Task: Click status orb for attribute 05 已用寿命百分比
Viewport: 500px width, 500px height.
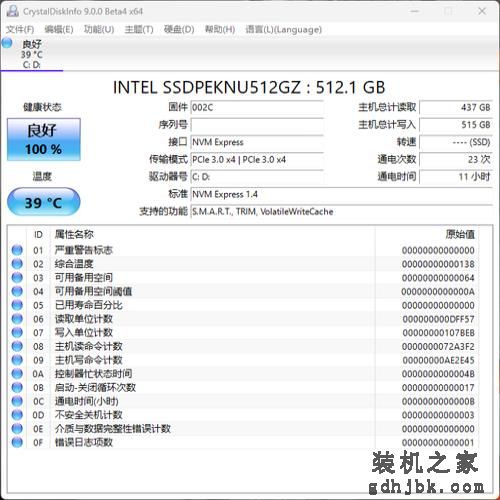Action: click(17, 305)
